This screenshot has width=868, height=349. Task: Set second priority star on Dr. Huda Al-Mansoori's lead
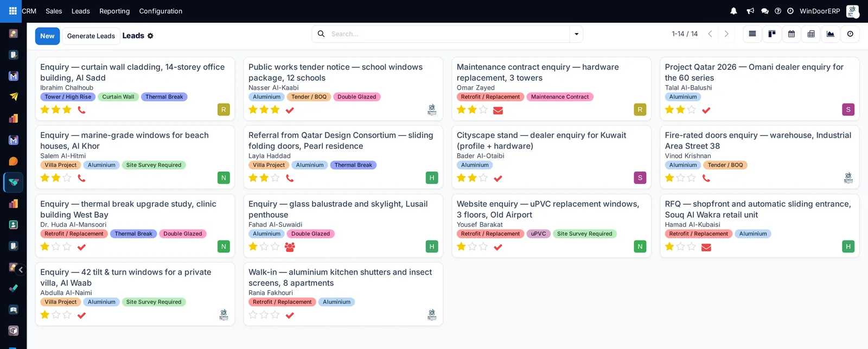pyautogui.click(x=56, y=246)
